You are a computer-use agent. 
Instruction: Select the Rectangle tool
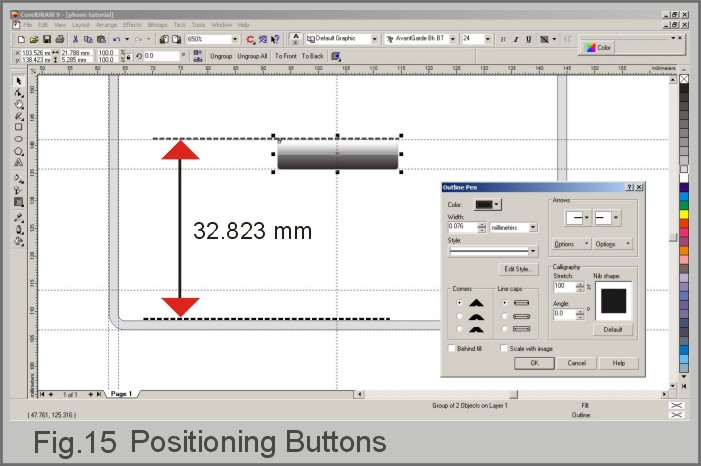[x=18, y=127]
